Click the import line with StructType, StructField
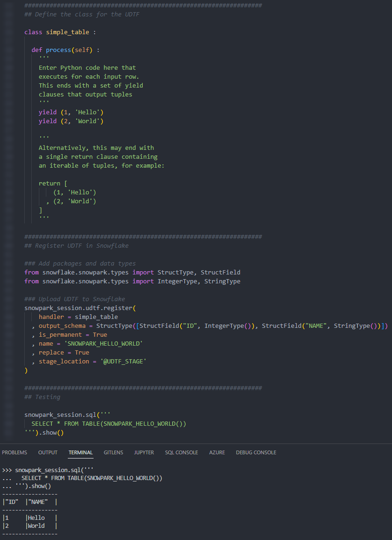392x540 pixels. click(x=132, y=273)
